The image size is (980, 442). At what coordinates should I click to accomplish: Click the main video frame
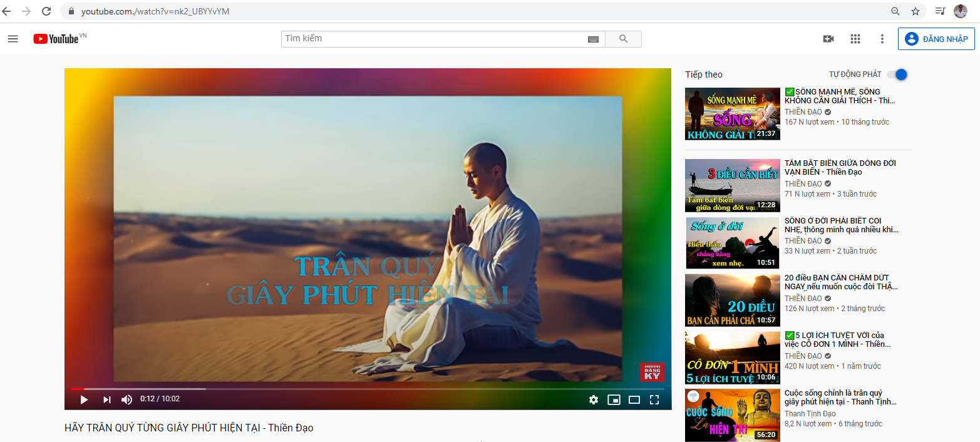[368, 238]
